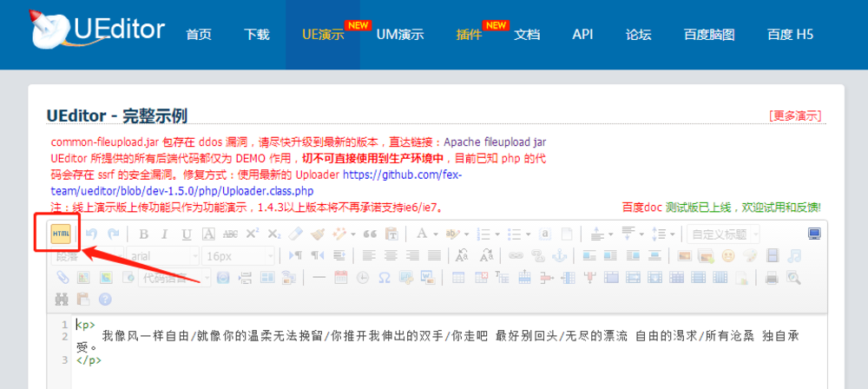
Task: Open auto typeset options arrow
Action: tap(352, 234)
